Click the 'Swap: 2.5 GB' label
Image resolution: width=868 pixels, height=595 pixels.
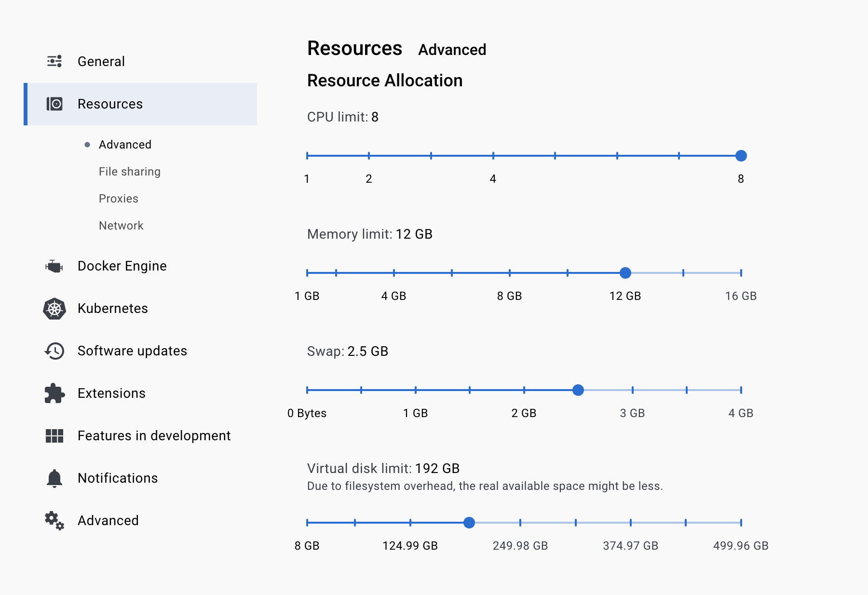pos(348,352)
